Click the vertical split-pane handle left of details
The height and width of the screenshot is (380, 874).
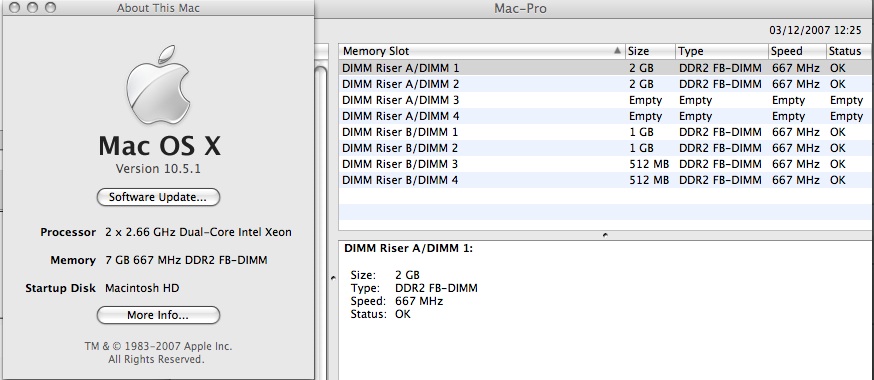[x=333, y=277]
